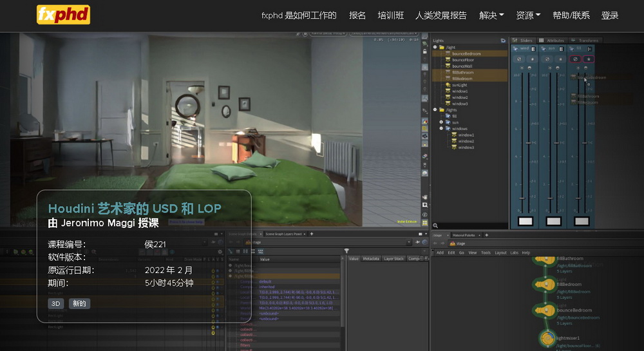Click the lightmixer1 node icon
The width and height of the screenshot is (644, 351).
coord(547,339)
